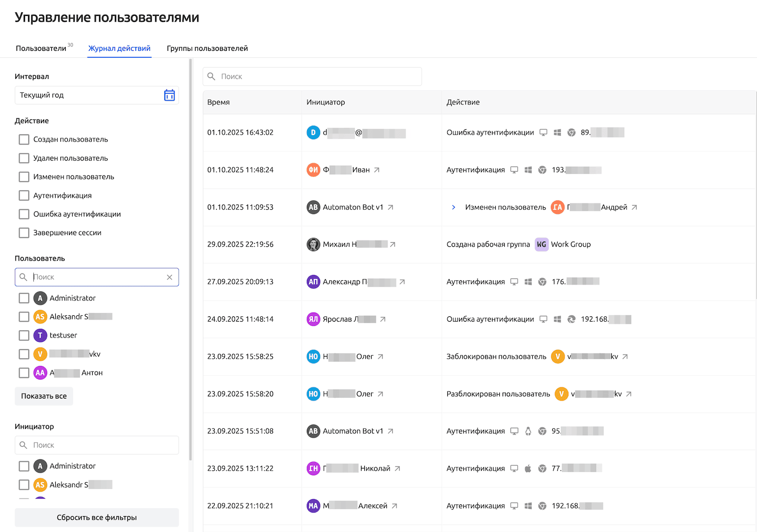Open Automaton Bot v1 profile link arrow at 11:09:53

click(390, 208)
